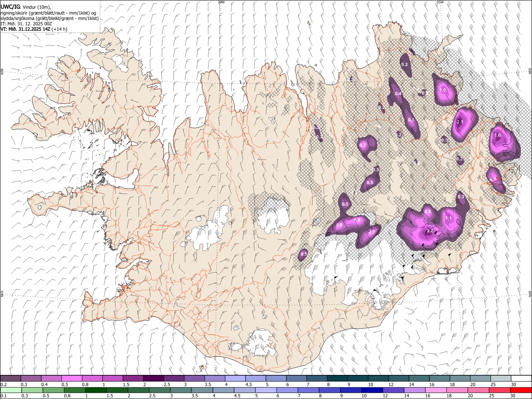Click the top-row legend swatch starting at 0.2
Screen dimensions: 532x399
point(11,379)
